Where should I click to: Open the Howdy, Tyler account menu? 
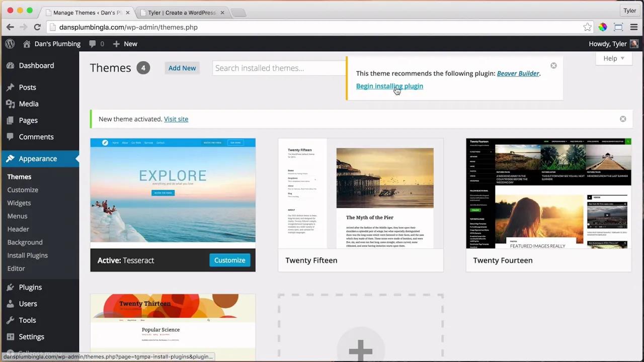tap(613, 44)
